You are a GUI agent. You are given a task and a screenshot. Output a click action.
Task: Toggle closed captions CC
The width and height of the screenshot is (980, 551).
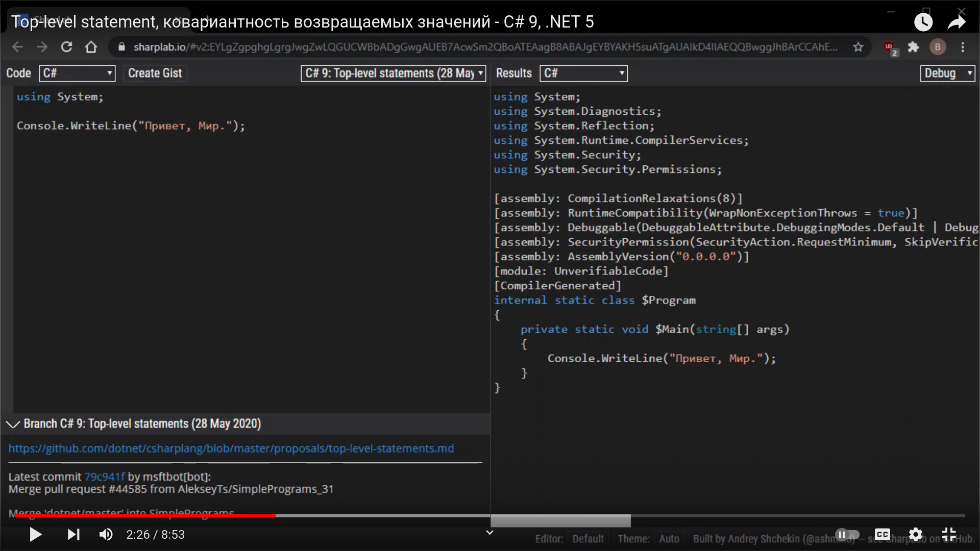pyautogui.click(x=882, y=534)
